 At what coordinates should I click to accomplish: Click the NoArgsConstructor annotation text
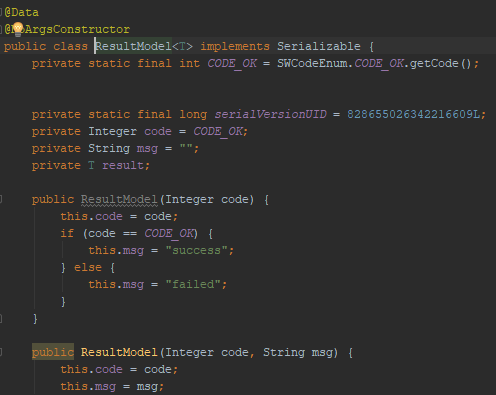(x=67, y=29)
